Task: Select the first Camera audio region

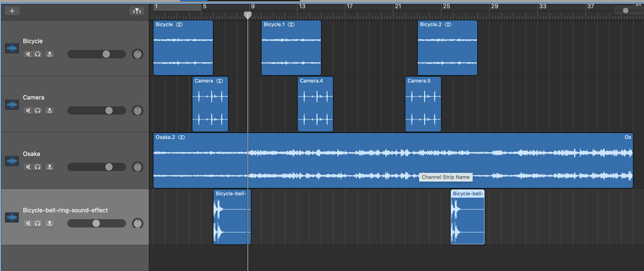Action: [210, 104]
